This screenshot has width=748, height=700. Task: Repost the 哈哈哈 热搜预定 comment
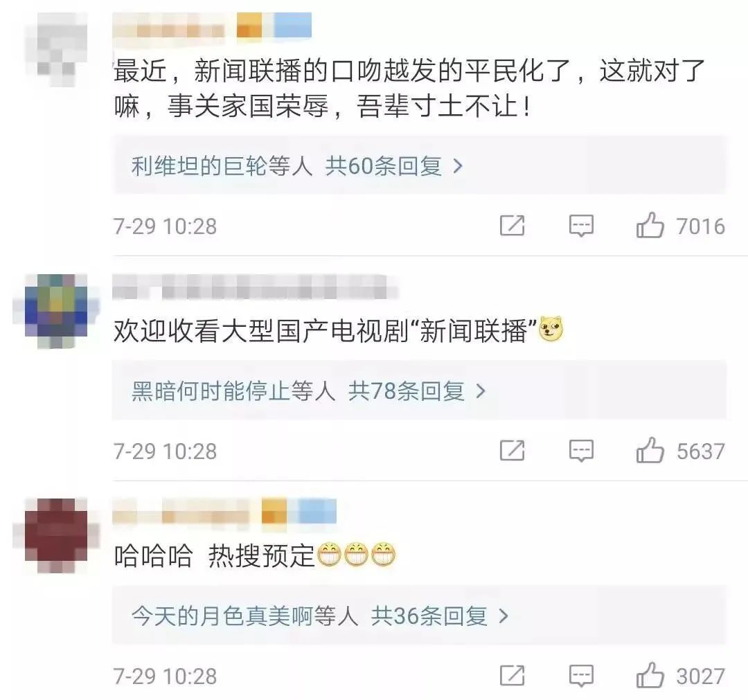(513, 676)
